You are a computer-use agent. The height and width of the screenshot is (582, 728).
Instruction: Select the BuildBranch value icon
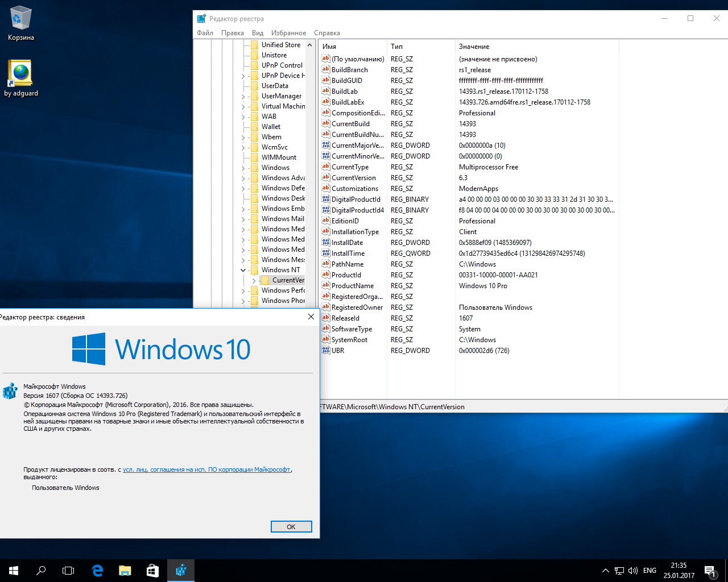[326, 69]
